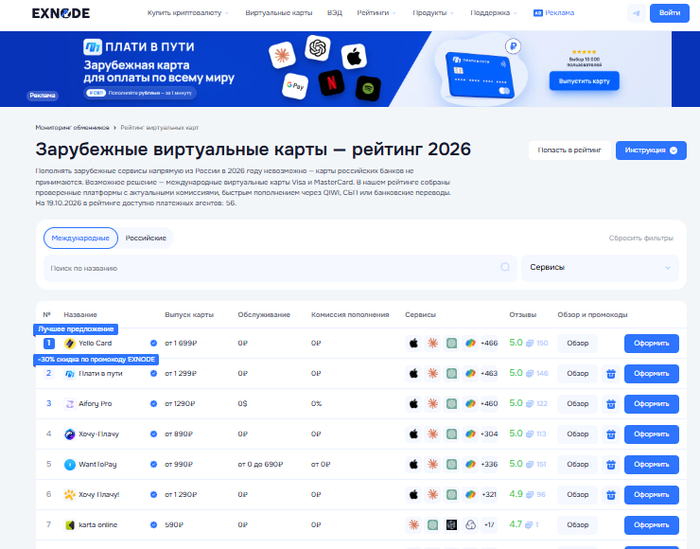Open ВЭД in navigation
The width and height of the screenshot is (700, 549).
point(334,13)
